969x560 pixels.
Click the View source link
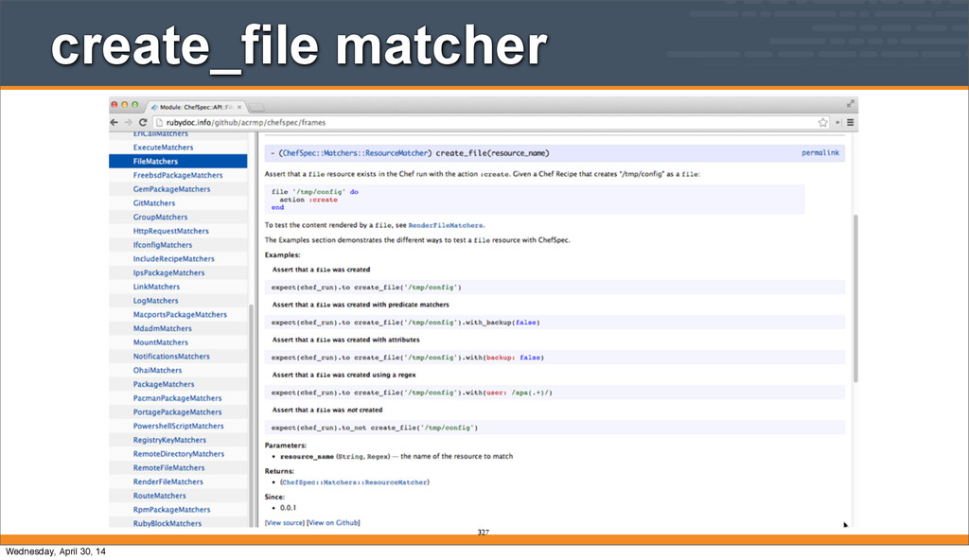285,522
